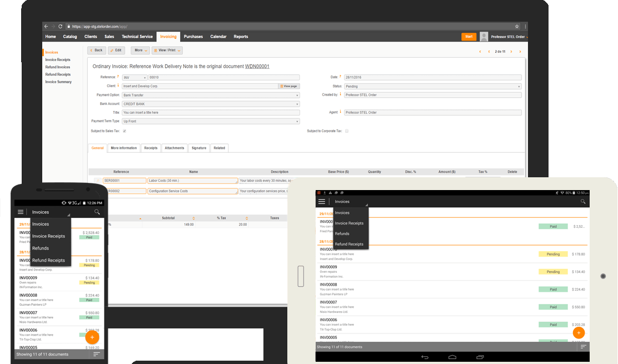Viewport: 618px width, 364px height.
Task: Open Invoice Summary in sidebar
Action: tap(58, 82)
